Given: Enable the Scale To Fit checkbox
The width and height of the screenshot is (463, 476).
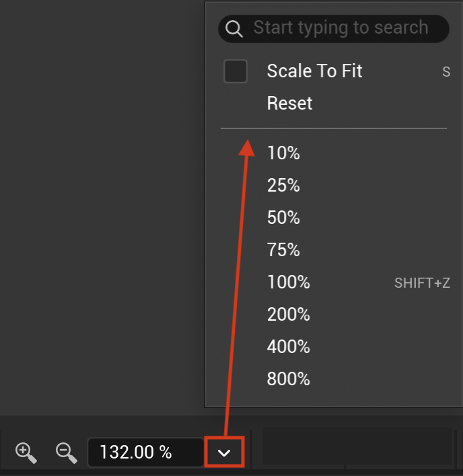Looking at the screenshot, I should [236, 71].
